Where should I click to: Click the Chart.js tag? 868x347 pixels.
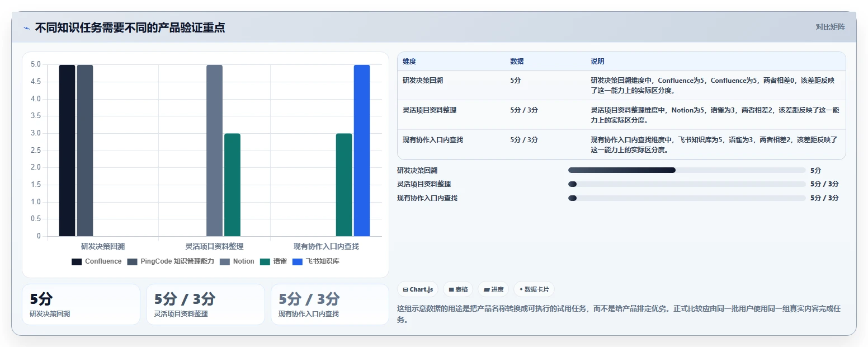pos(418,289)
